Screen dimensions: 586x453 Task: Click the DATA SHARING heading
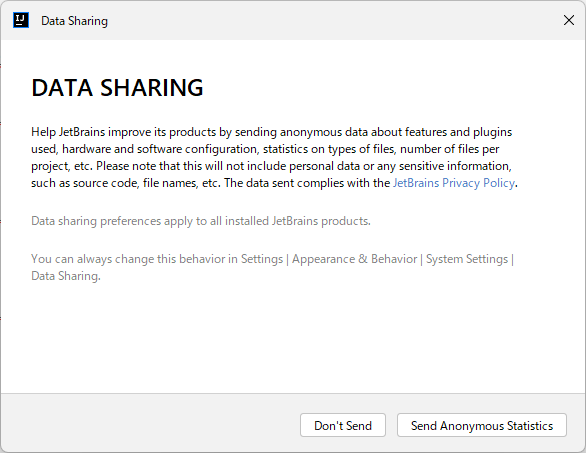coord(117,88)
